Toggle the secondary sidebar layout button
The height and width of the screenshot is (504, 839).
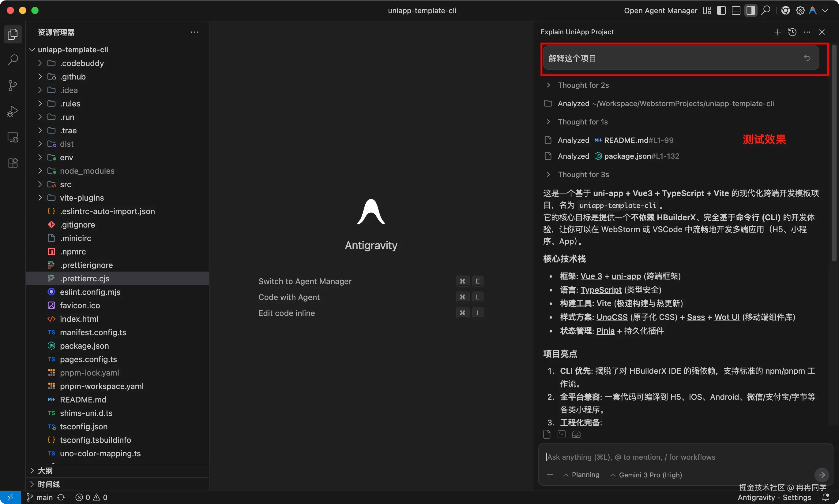pyautogui.click(x=751, y=10)
